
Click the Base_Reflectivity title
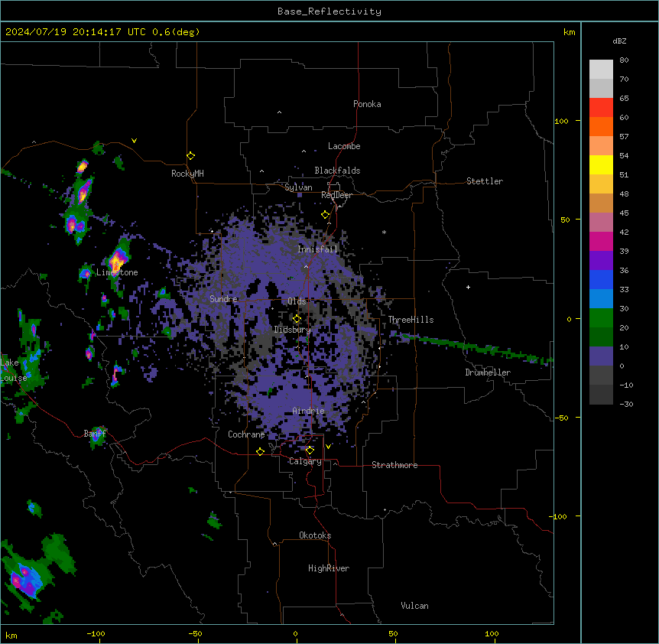(329, 11)
